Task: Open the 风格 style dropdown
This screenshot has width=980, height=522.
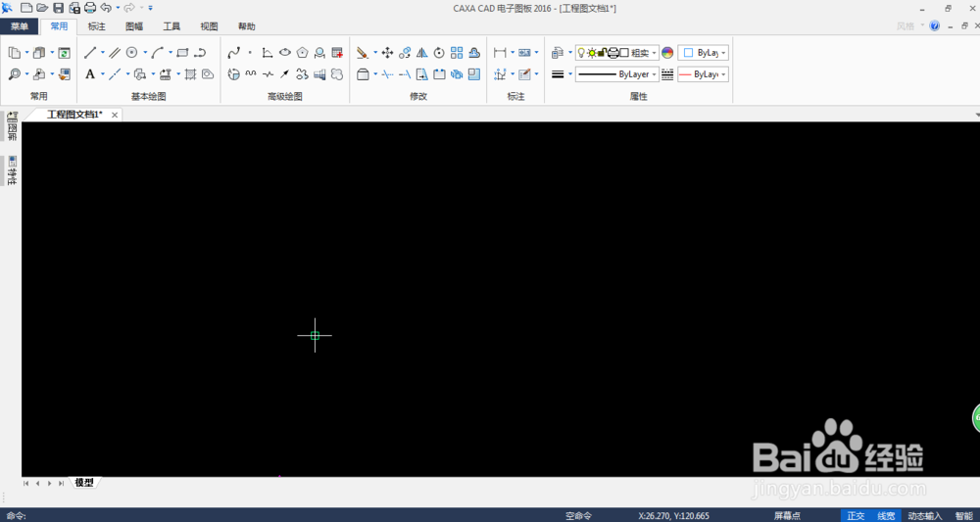Action: 910,26
